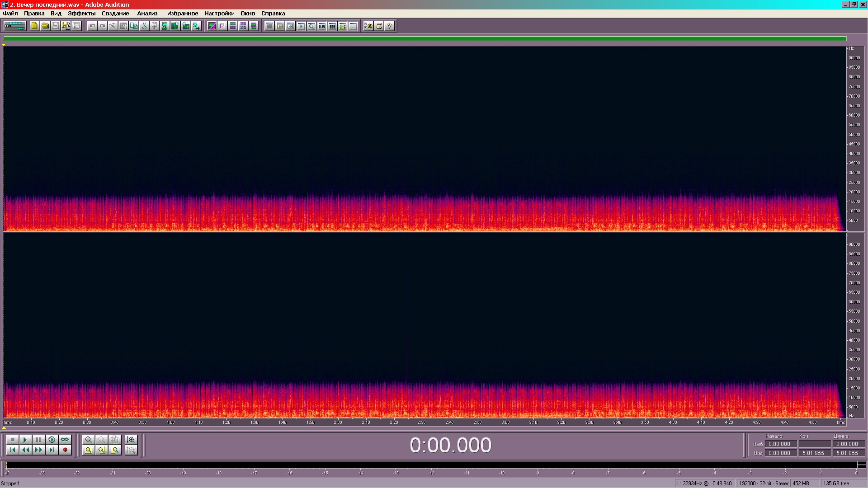Toggle the infinity loop play button
The image size is (868, 488).
65,440
